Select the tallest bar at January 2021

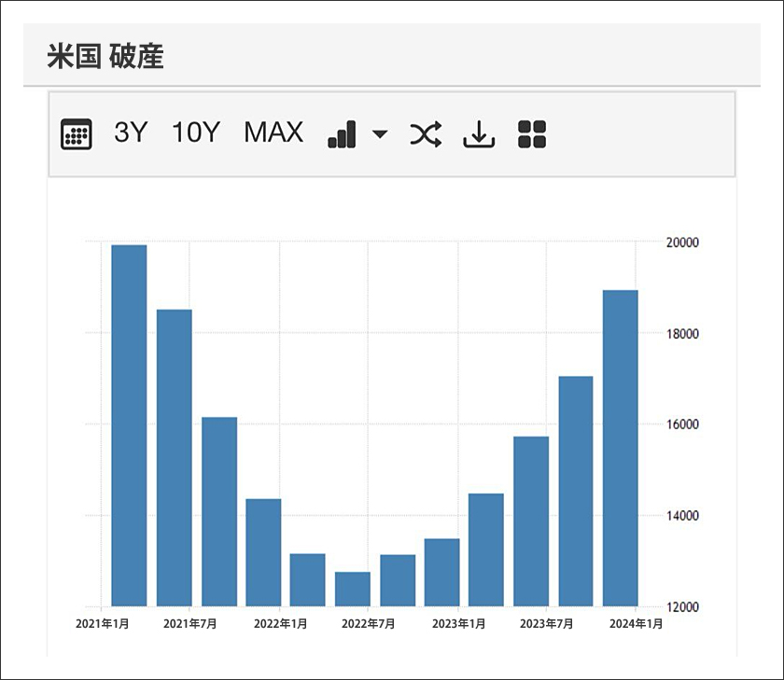129,424
